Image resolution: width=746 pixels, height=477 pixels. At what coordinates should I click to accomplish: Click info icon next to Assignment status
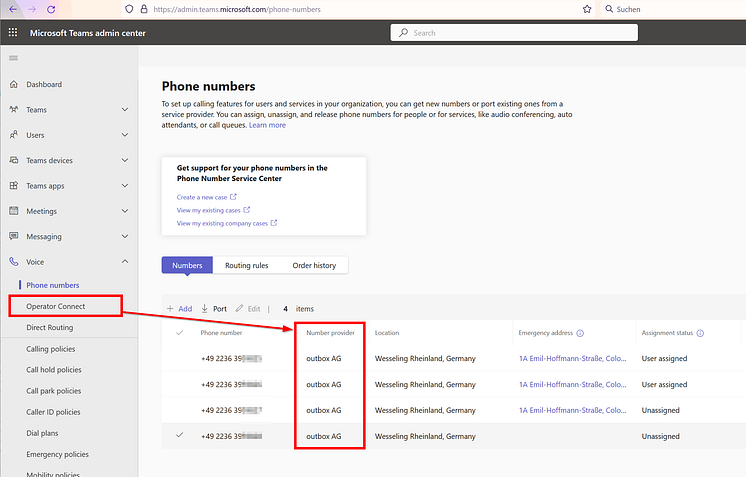pos(700,333)
